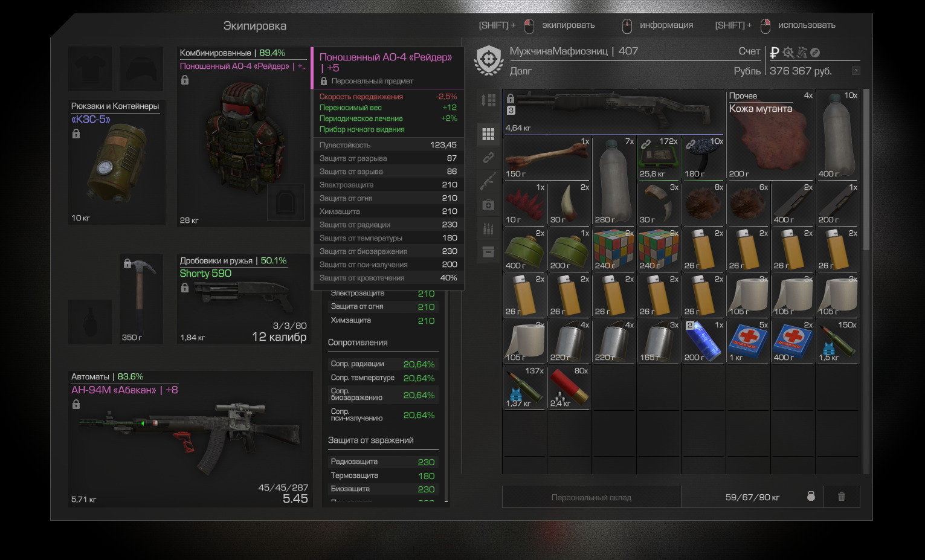Image resolution: width=925 pixels, height=560 pixels.
Task: Click the empty helmet slot
Action: coord(141,69)
